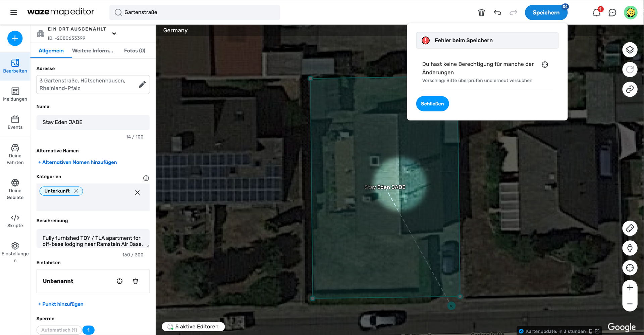Delete the Unbenannt entry point
This screenshot has width=644, height=335.
tap(136, 281)
